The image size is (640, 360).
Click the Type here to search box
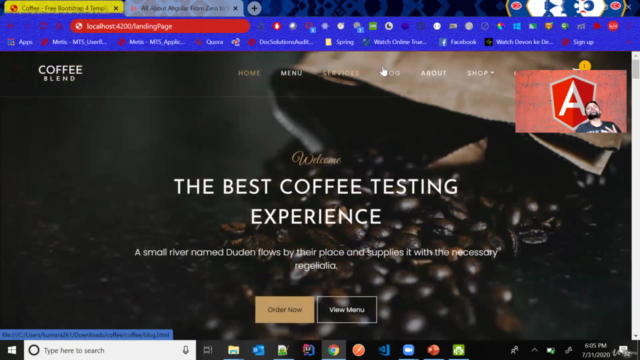[x=110, y=350]
